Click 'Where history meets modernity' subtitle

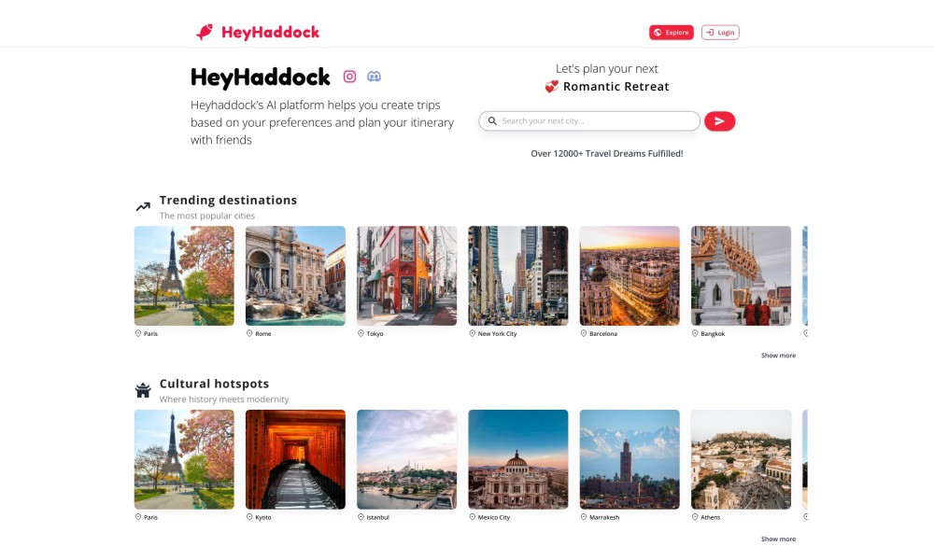pyautogui.click(x=224, y=399)
